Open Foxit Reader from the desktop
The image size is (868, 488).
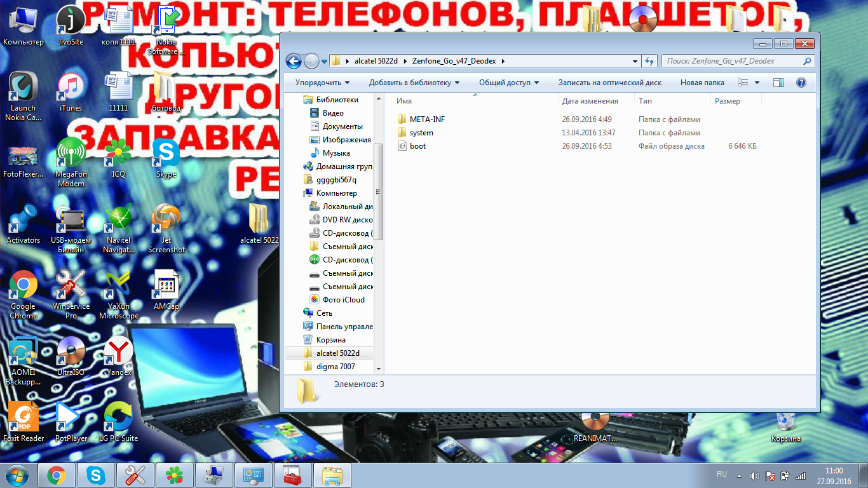(24, 421)
